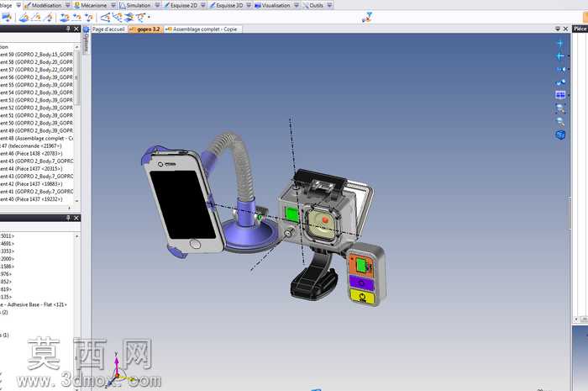The height and width of the screenshot is (391, 588).
Task: Click the filter-axis icon at toolbar right
Action: [367, 18]
